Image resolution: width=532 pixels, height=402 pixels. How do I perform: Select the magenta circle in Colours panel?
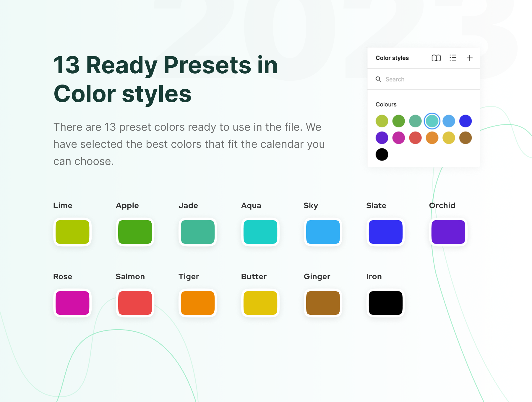point(398,138)
